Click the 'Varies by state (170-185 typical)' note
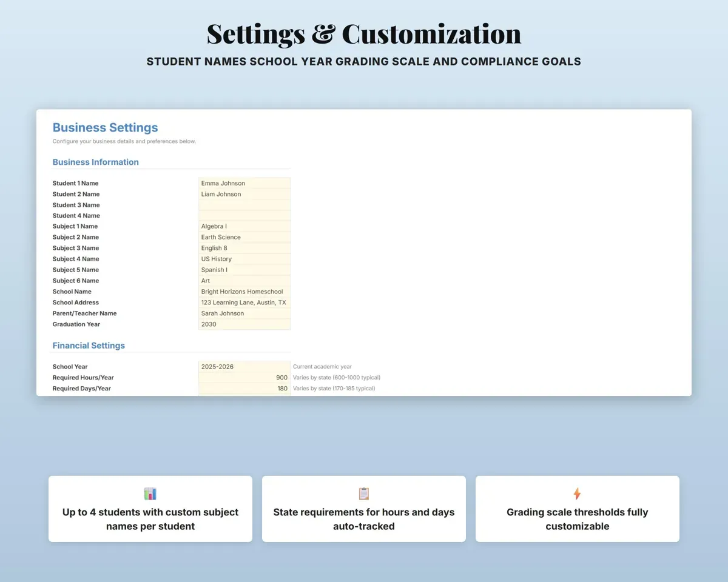The image size is (728, 582). pyautogui.click(x=334, y=389)
